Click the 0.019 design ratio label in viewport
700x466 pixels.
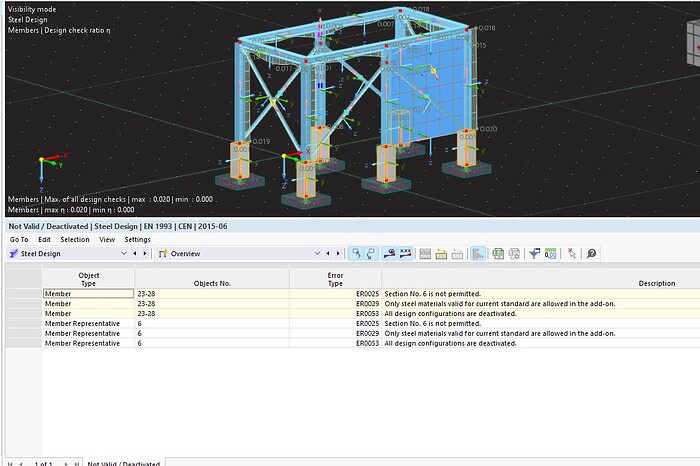pyautogui.click(x=261, y=141)
